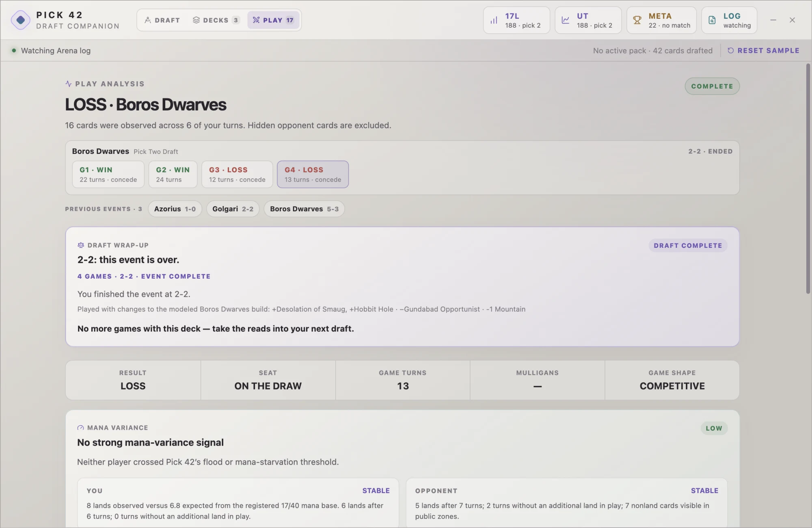The width and height of the screenshot is (812, 528).
Task: Click the 'LOSS · Boros Dwarves' heading
Action: click(x=146, y=104)
